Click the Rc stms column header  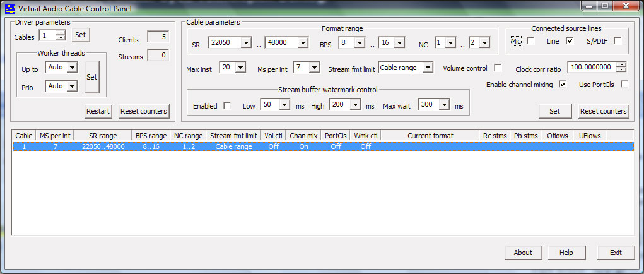point(495,136)
